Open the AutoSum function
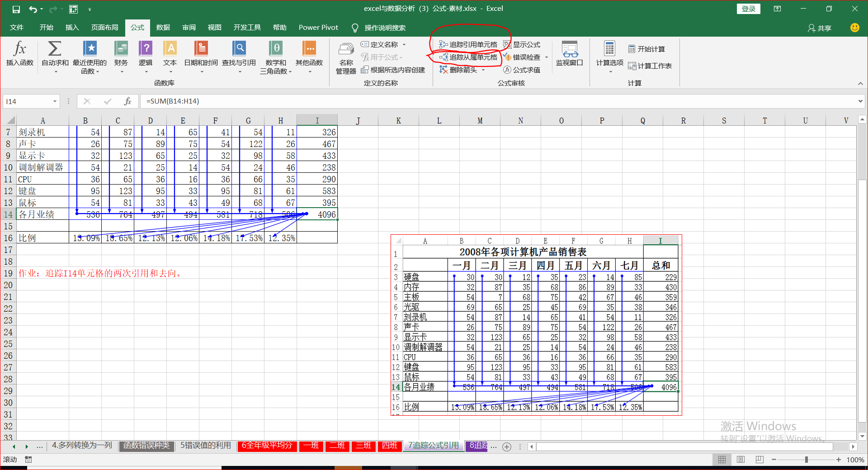This screenshot has width=868, height=470. 55,57
